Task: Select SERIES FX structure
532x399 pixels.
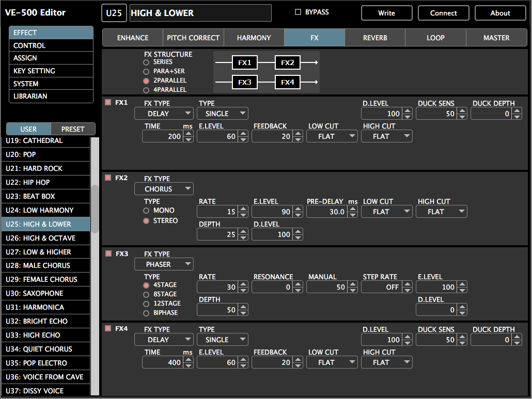Action: [146, 62]
